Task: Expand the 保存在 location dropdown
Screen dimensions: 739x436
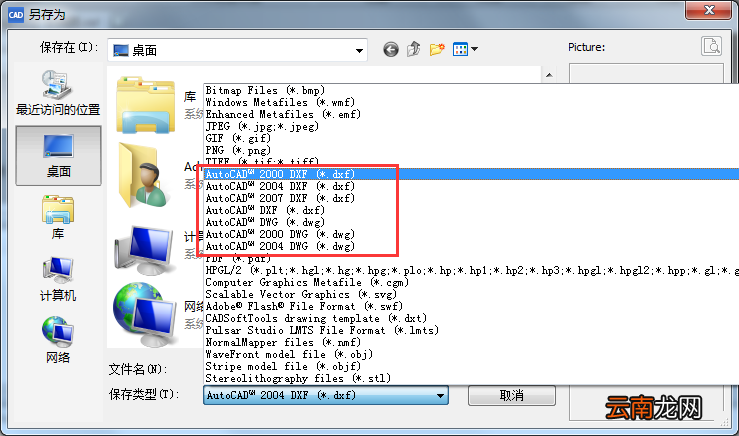Action: (x=359, y=50)
